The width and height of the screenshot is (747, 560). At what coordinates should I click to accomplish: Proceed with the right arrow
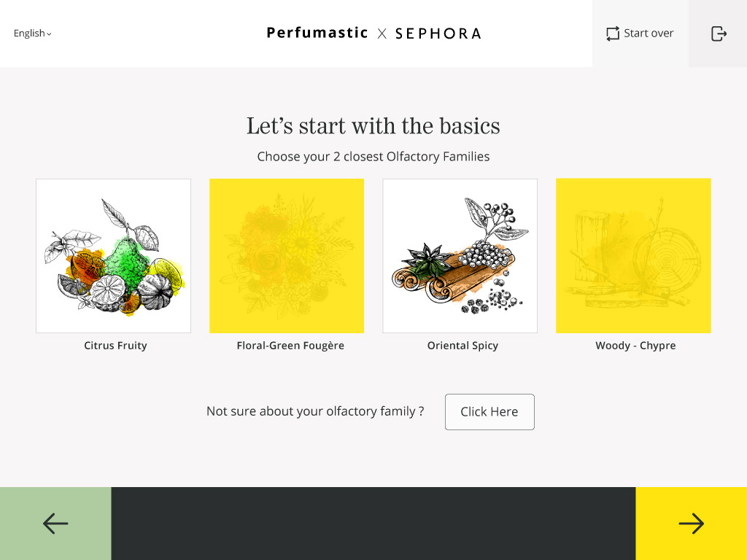coord(691,524)
